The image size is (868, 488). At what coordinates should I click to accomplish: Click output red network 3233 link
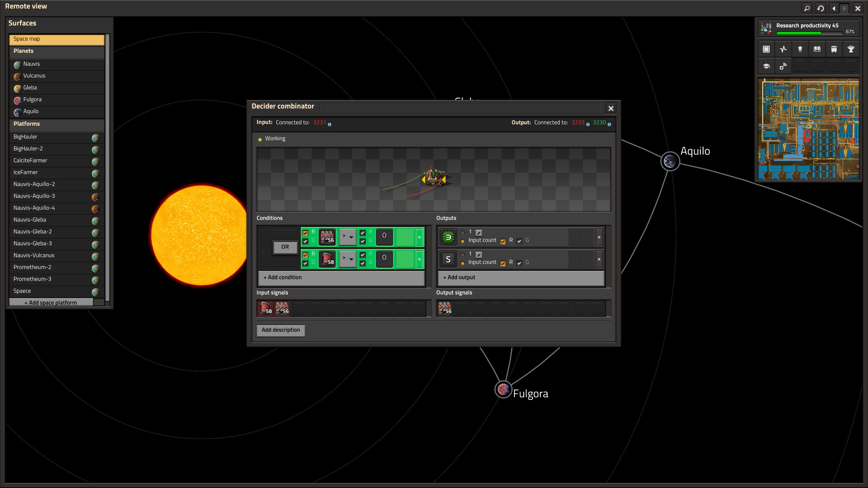578,123
